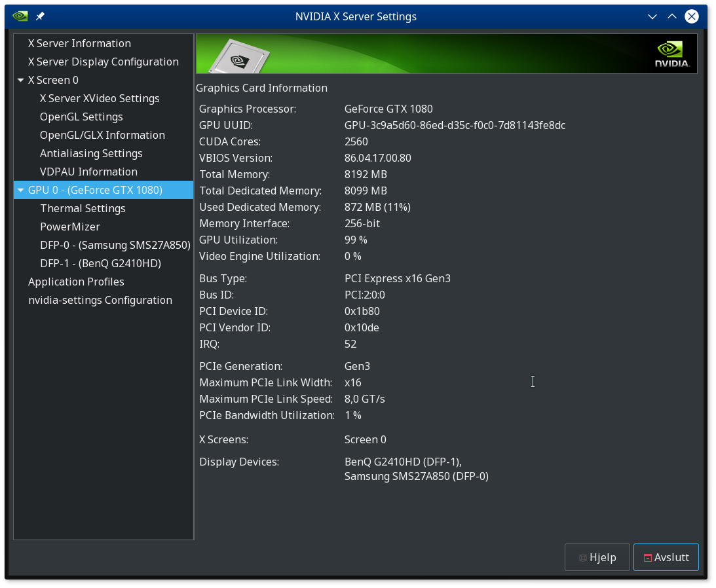Open X Server Information page
This screenshot has width=716, height=588.
pyautogui.click(x=79, y=43)
